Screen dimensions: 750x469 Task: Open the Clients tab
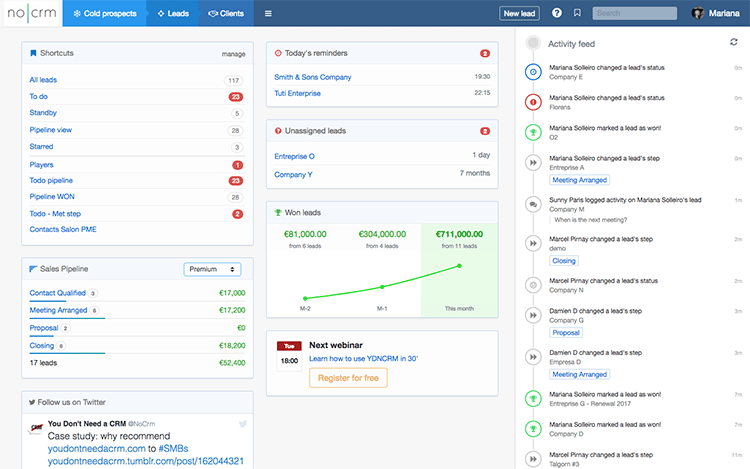226,13
